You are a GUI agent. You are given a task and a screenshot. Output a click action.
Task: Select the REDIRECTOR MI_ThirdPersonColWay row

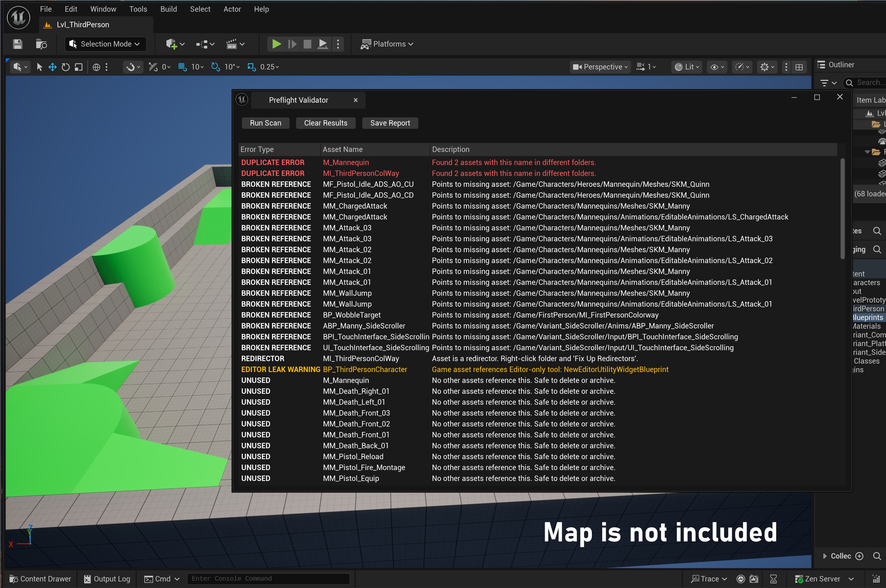[538, 359]
